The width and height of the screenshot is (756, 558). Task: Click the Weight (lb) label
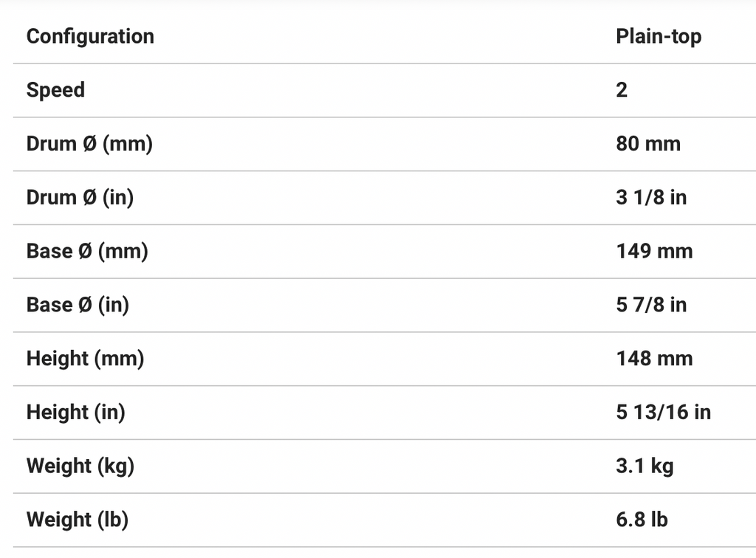(78, 520)
